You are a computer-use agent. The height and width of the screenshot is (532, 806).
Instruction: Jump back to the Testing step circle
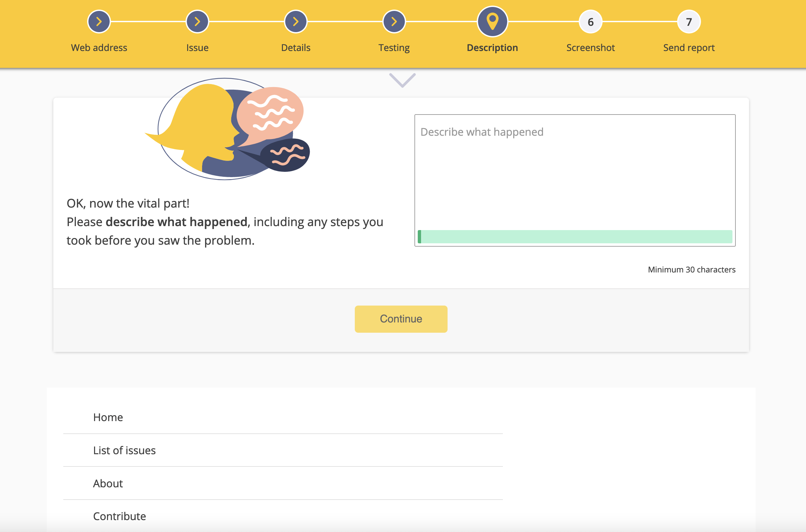pyautogui.click(x=394, y=22)
